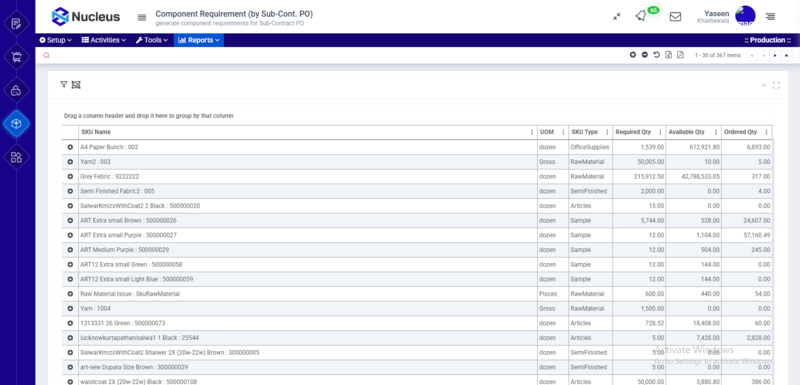Screen dimensions: 800x385
Task: Open the third sidebar lock-bag module icon
Action: tap(16, 91)
